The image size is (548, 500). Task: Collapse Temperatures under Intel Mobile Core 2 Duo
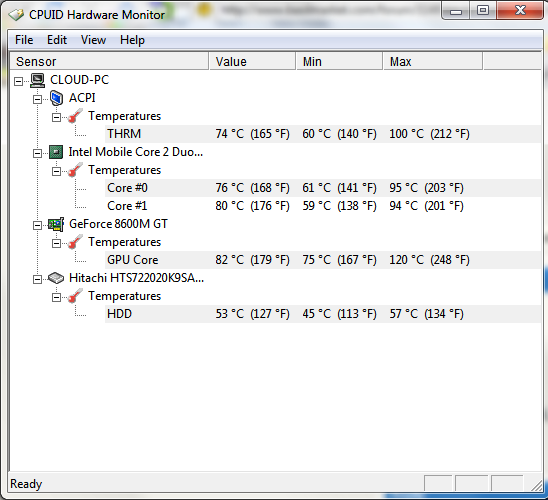(x=56, y=171)
